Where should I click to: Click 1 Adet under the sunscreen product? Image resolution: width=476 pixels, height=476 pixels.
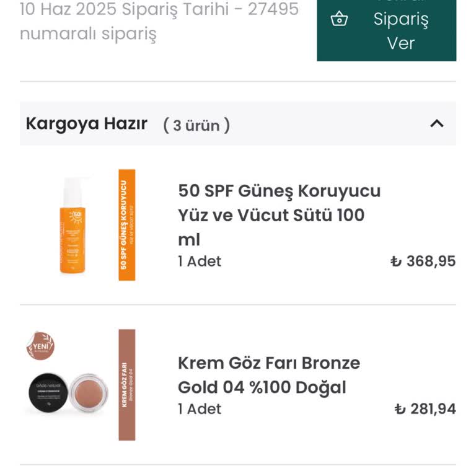pos(200,262)
